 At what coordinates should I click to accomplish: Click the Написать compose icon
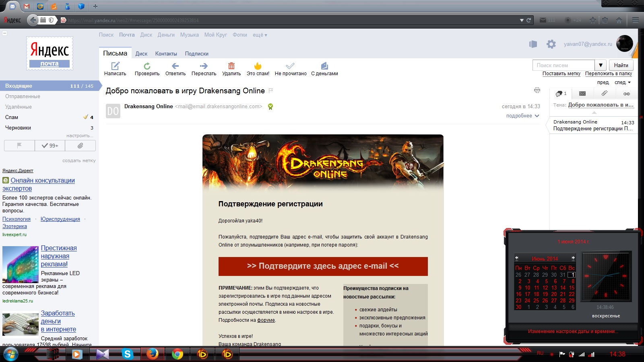[x=115, y=66]
